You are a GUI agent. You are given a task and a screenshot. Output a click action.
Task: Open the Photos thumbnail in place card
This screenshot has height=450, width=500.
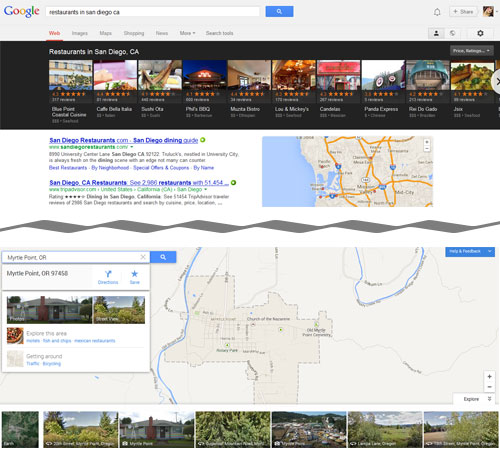click(49, 310)
